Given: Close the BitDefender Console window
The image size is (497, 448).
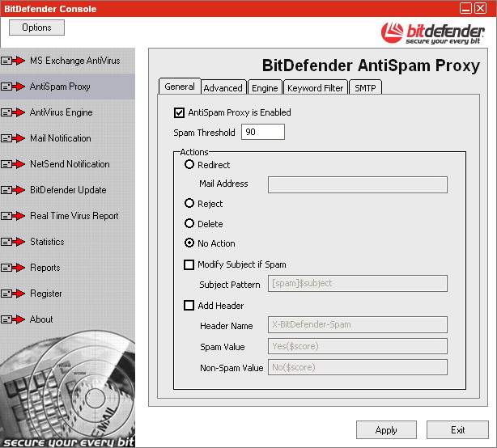Looking at the screenshot, I should 481,8.
